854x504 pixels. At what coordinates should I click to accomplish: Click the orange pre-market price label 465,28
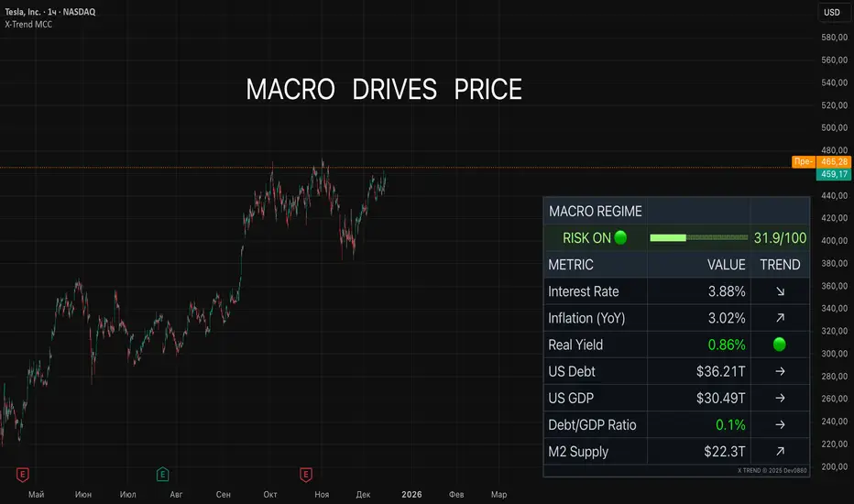coord(834,161)
